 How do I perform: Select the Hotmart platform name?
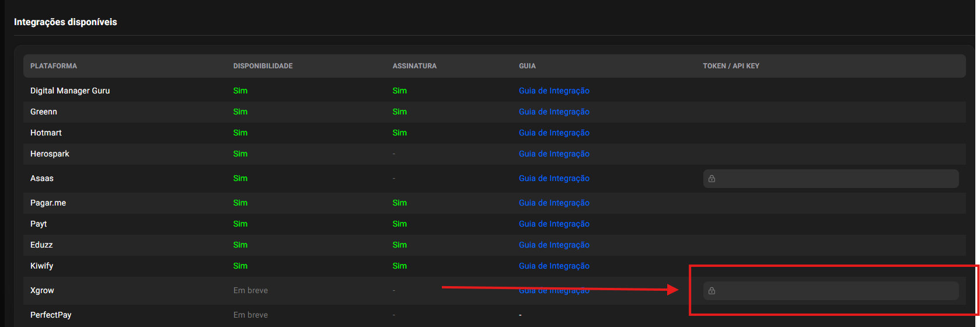[46, 133]
